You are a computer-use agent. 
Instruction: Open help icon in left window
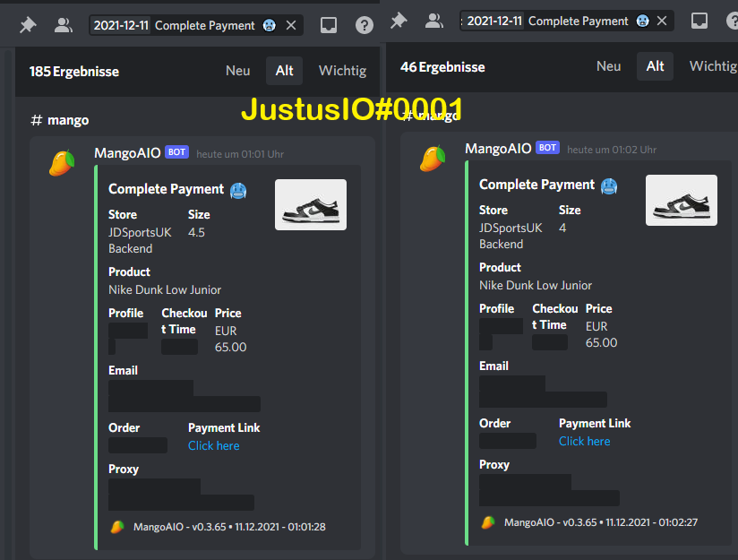pos(365,25)
